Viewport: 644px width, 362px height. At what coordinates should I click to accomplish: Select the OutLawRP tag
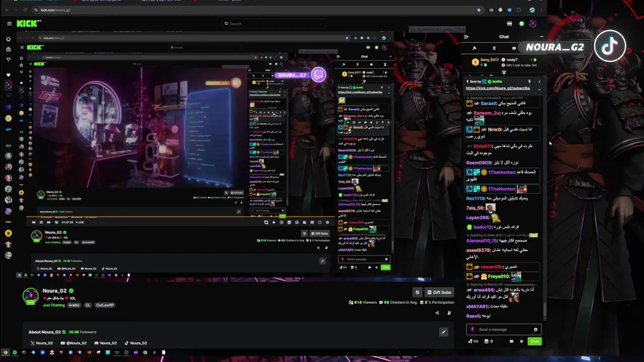coord(105,305)
